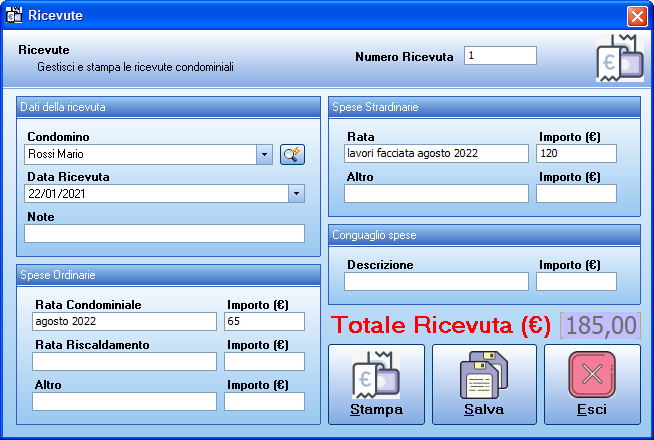Click the Ricevute title bar app icon
This screenshot has width=654, height=440.
pyautogui.click(x=14, y=15)
